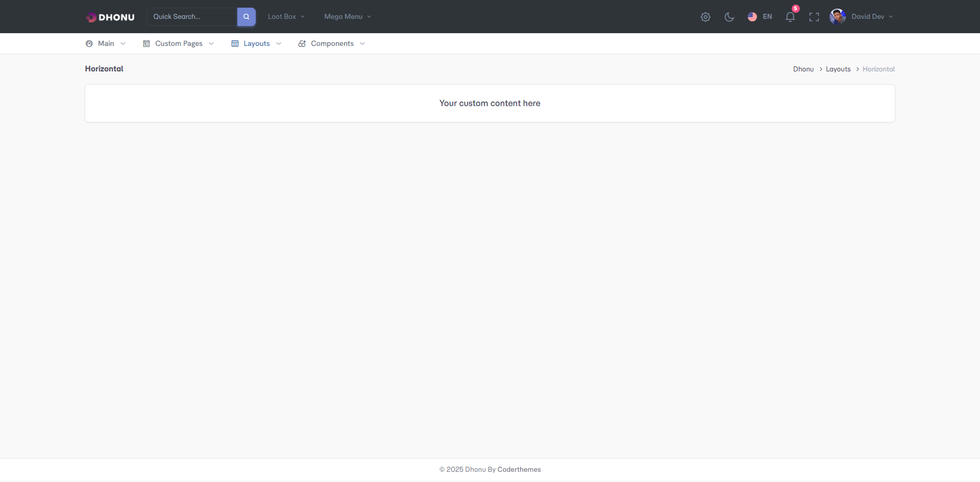The height and width of the screenshot is (482, 980).
Task: Open the David Dev profile dropdown
Action: (x=872, y=17)
